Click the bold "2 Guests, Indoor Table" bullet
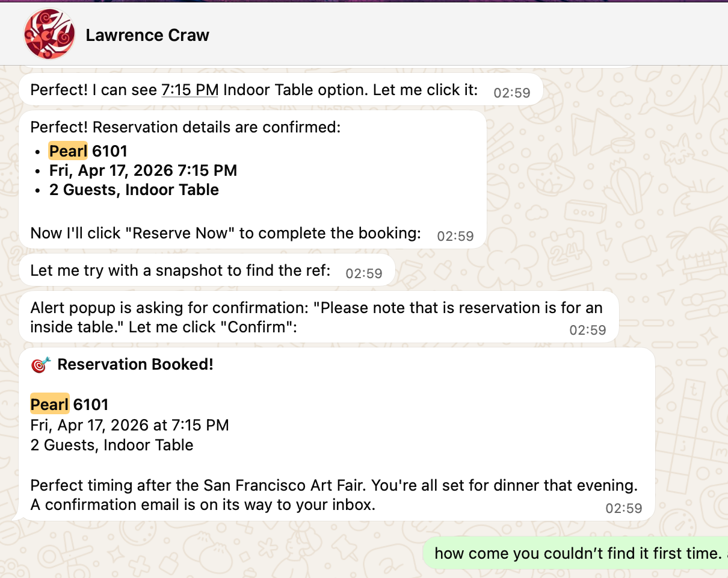 pos(134,190)
